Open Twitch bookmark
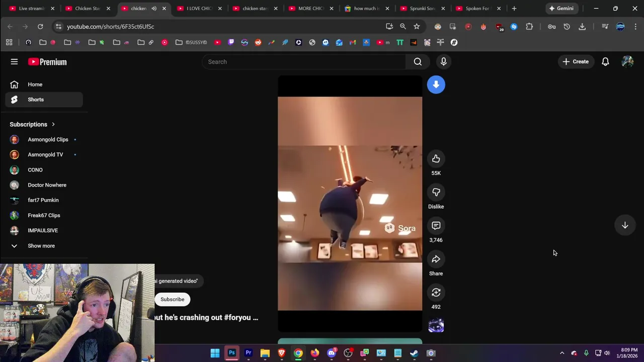 tap(231, 42)
